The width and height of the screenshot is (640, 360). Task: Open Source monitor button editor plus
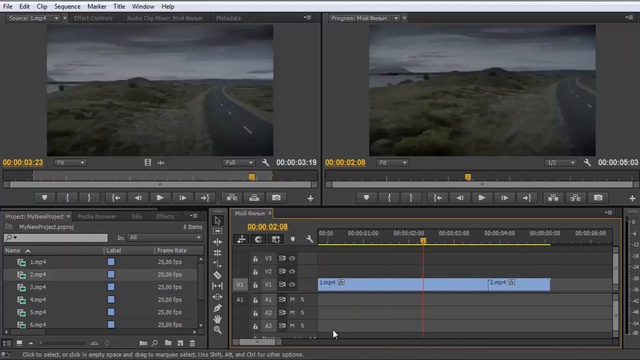311,198
